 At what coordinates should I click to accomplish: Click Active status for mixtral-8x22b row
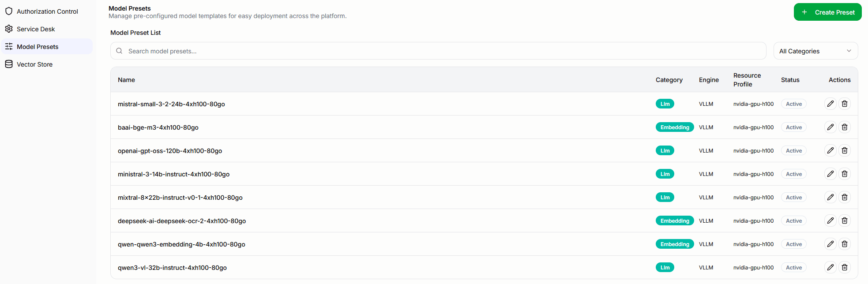click(794, 198)
